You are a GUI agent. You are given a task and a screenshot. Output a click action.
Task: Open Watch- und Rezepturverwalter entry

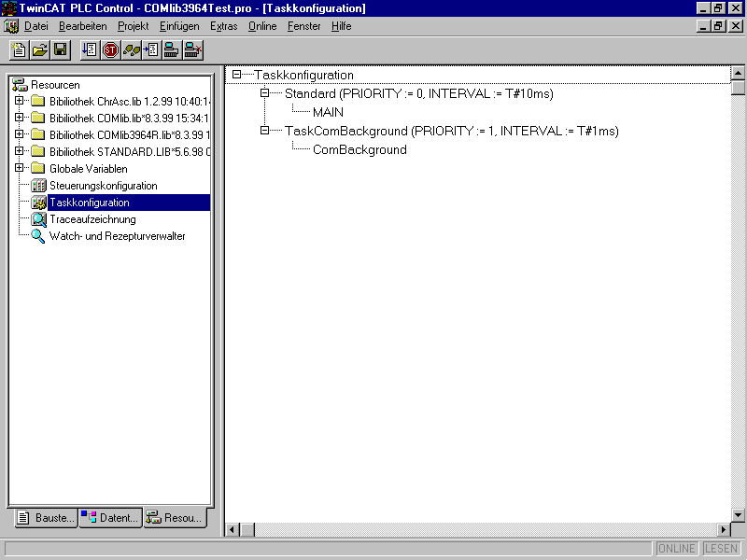pos(117,236)
